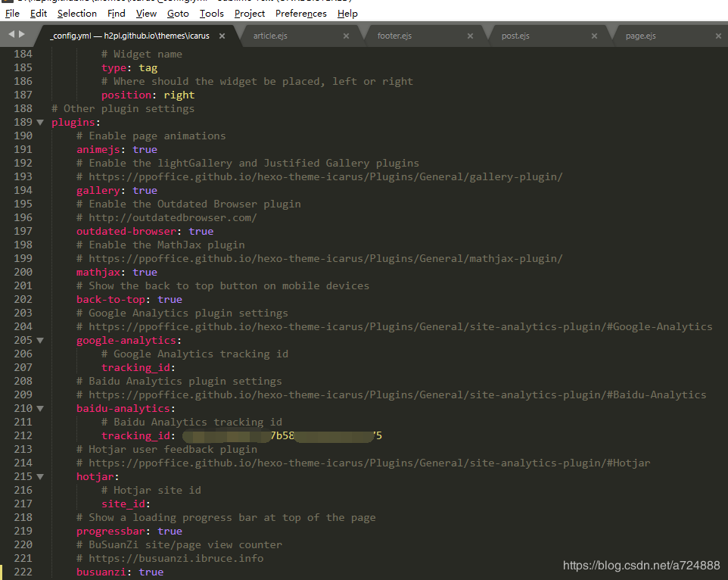
Task: Click line number 184 in gutter
Action: [x=23, y=54]
